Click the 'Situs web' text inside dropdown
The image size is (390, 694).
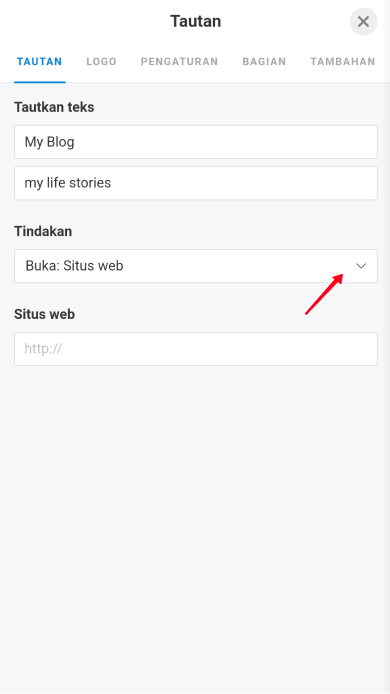[93, 266]
